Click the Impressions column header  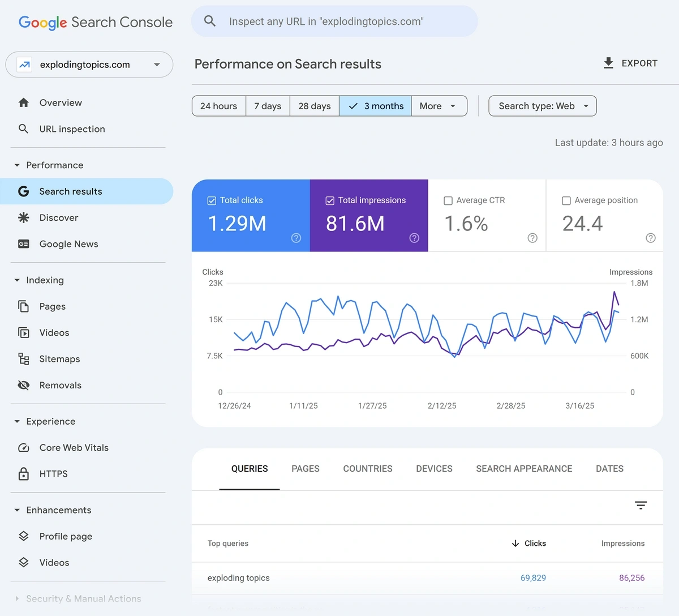[x=623, y=543]
